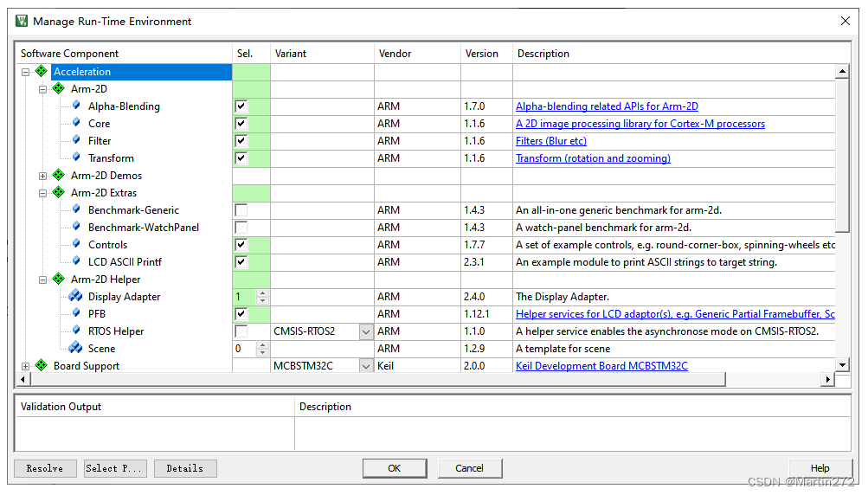Click the Transform blue component icon
Screen dimensions: 868x495
(76, 157)
